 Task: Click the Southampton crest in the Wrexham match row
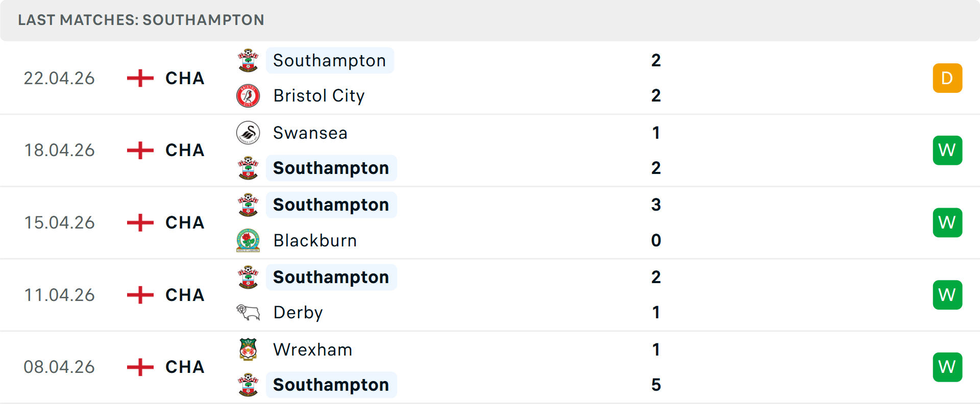point(248,385)
